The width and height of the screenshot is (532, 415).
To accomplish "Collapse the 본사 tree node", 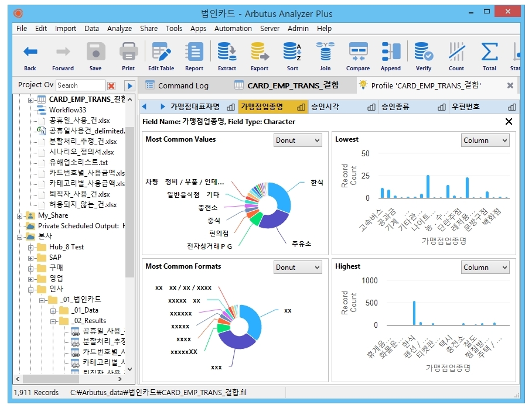I will click(20, 237).
